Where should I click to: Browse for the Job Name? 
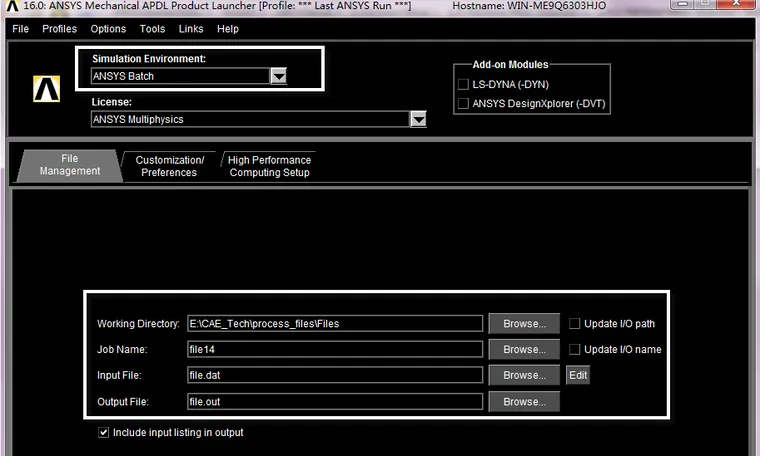tap(524, 349)
